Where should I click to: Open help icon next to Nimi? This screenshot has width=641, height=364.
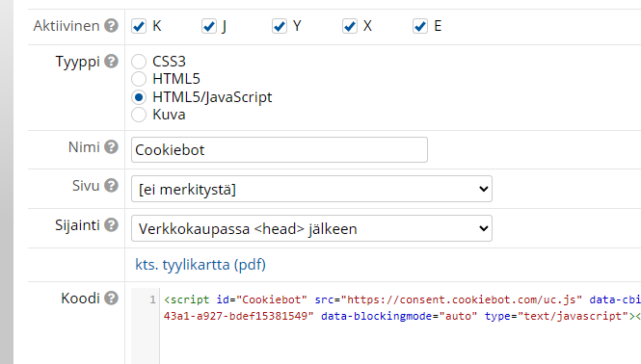pos(111,147)
